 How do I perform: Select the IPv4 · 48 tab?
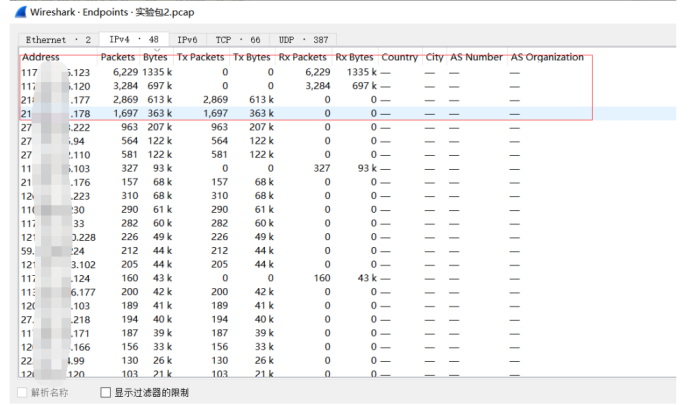tap(134, 39)
